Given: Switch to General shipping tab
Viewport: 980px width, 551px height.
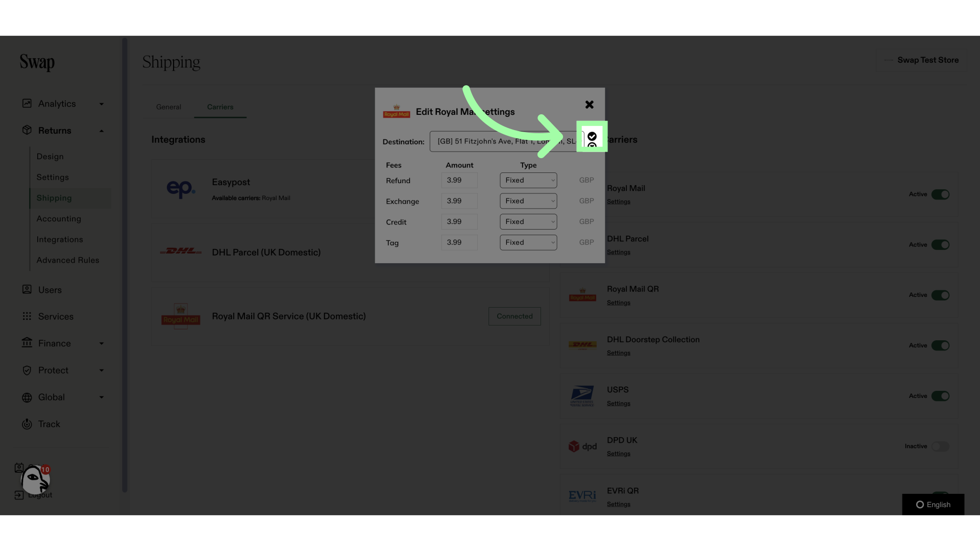Looking at the screenshot, I should coord(168,107).
